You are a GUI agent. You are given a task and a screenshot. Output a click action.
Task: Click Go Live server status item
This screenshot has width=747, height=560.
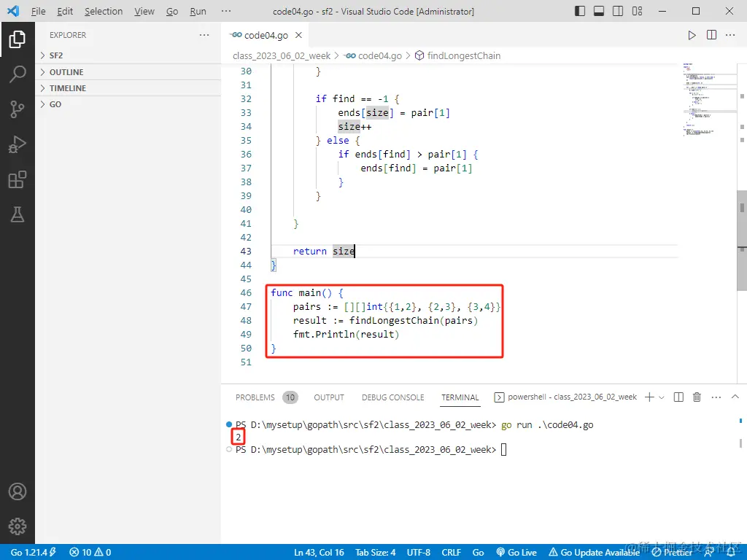click(x=516, y=553)
